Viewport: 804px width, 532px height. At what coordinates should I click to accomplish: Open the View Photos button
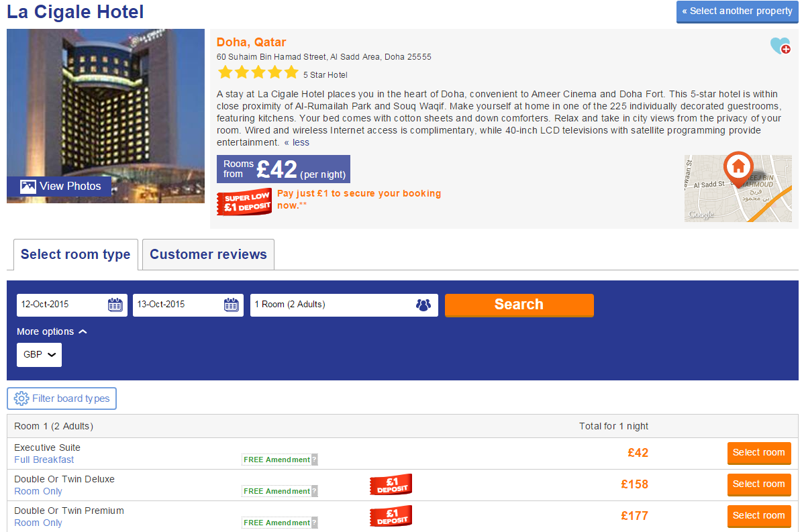pyautogui.click(x=59, y=187)
